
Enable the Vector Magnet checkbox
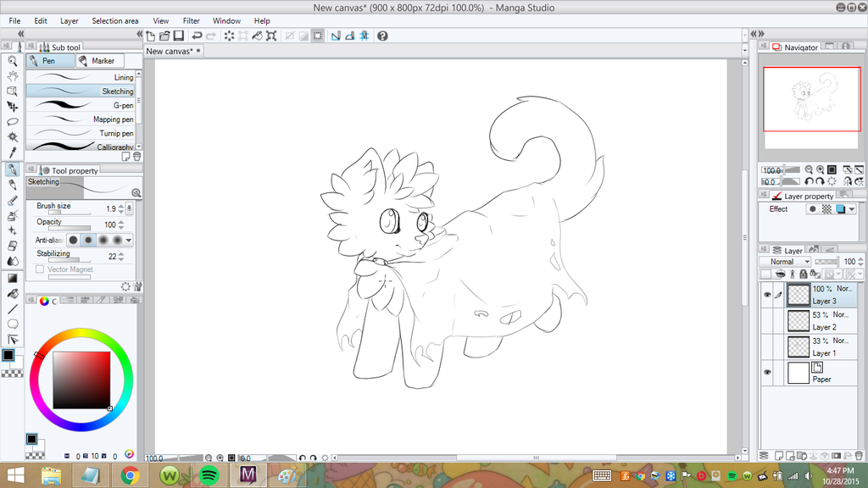tap(40, 269)
